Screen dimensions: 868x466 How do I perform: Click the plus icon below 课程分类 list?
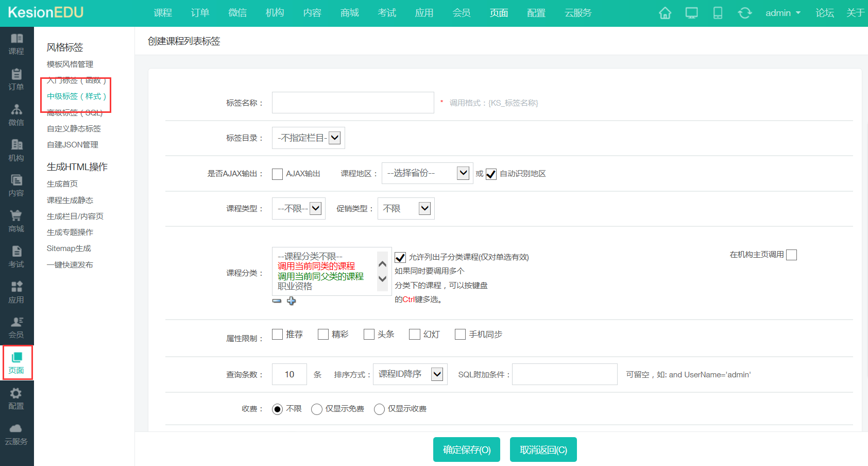tap(292, 301)
